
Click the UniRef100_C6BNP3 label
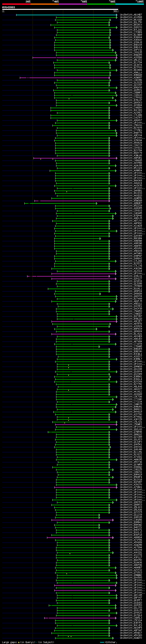tap(131, 93)
